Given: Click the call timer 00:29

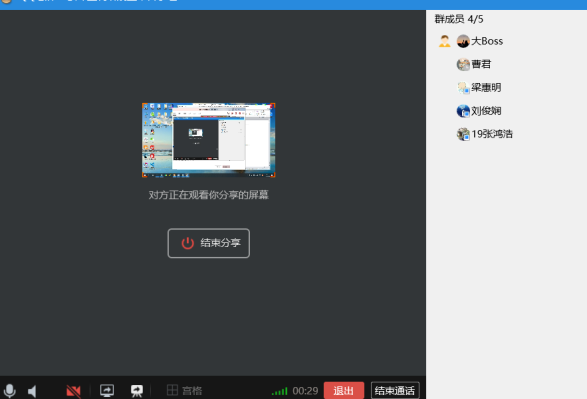Looking at the screenshot, I should point(305,391).
